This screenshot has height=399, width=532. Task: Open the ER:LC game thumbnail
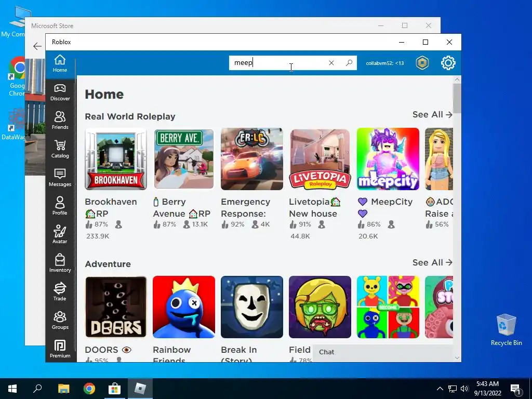point(252,159)
